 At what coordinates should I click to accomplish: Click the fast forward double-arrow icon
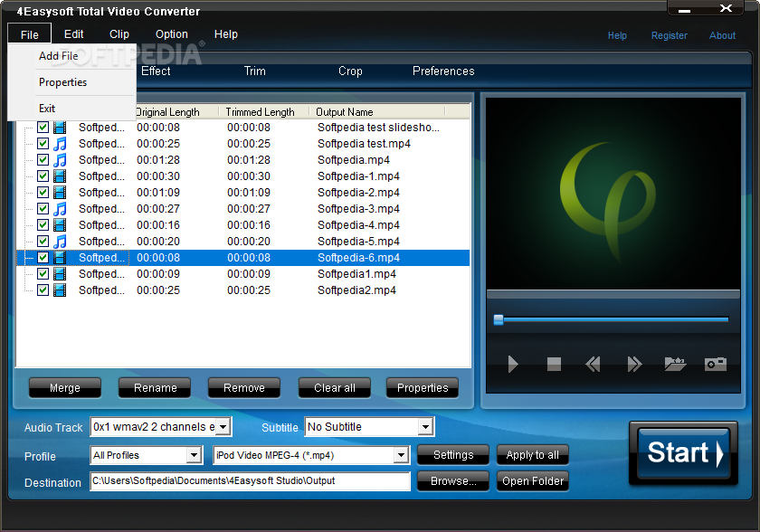[634, 364]
